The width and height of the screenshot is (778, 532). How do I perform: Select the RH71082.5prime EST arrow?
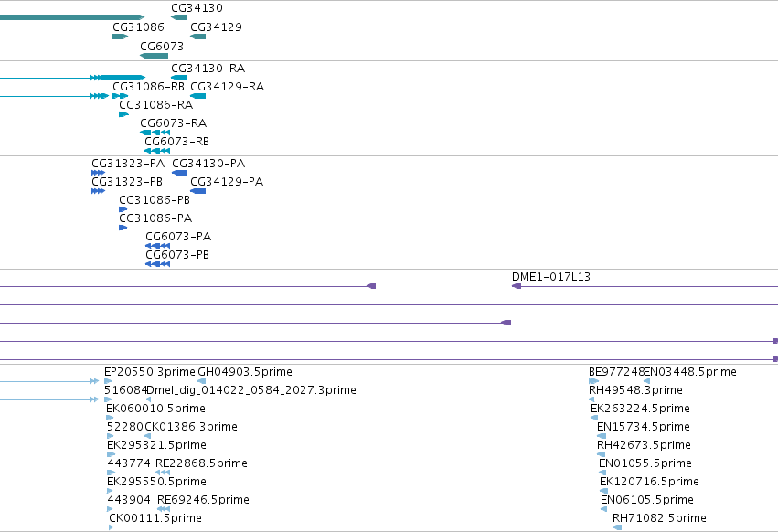point(617,527)
